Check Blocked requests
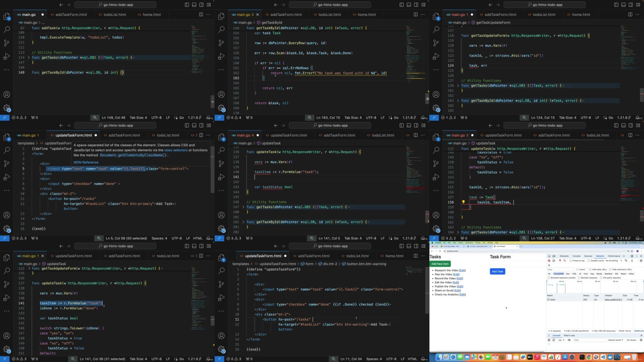The width and height of the screenshot is (644, 362). click(x=579, y=277)
